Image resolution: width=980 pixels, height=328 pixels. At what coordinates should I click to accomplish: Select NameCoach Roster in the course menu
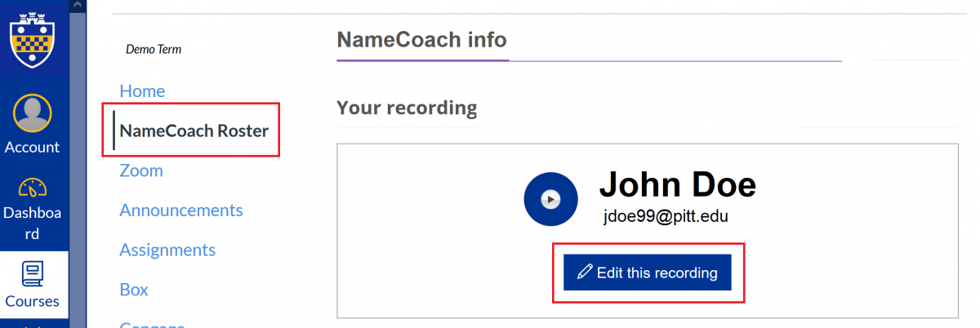194,131
